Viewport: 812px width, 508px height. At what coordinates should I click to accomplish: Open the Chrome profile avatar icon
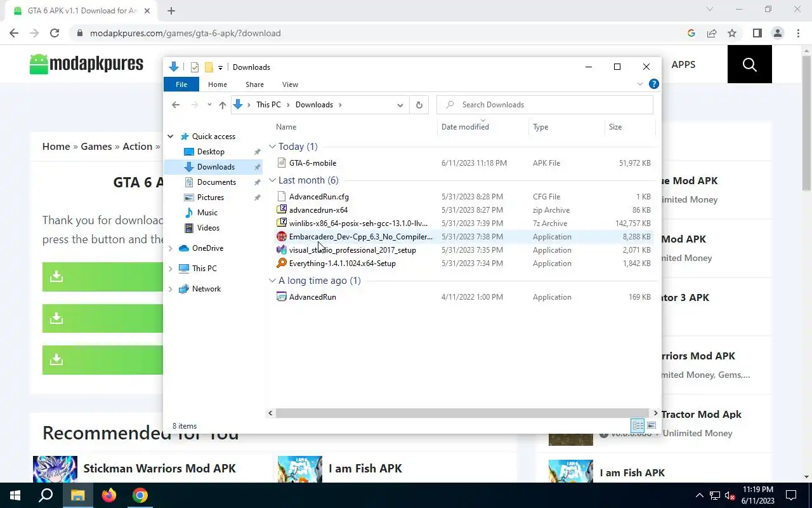778,33
